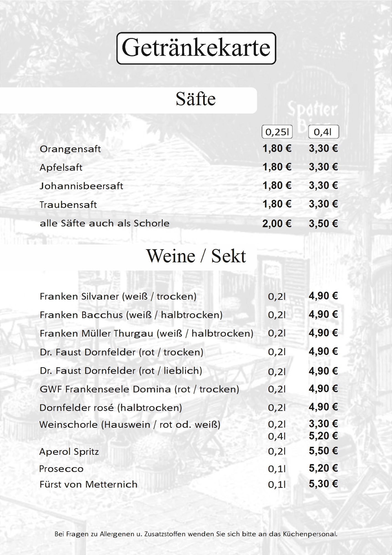
Task: Select the Prosecco entry
Action: [x=61, y=469]
